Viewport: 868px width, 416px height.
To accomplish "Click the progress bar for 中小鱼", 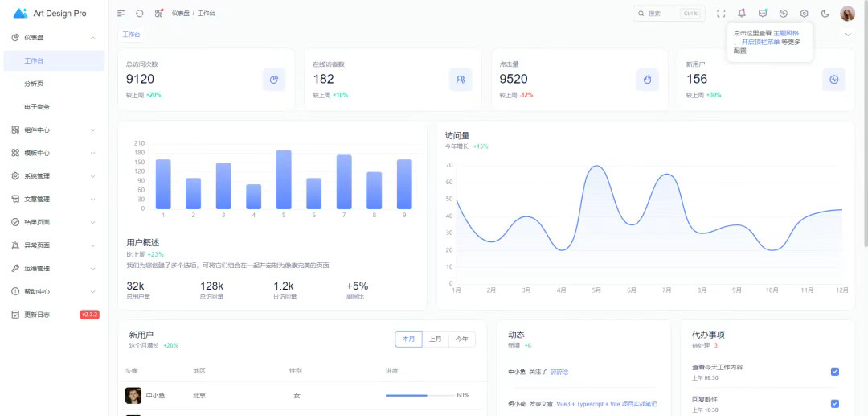I will coord(418,396).
